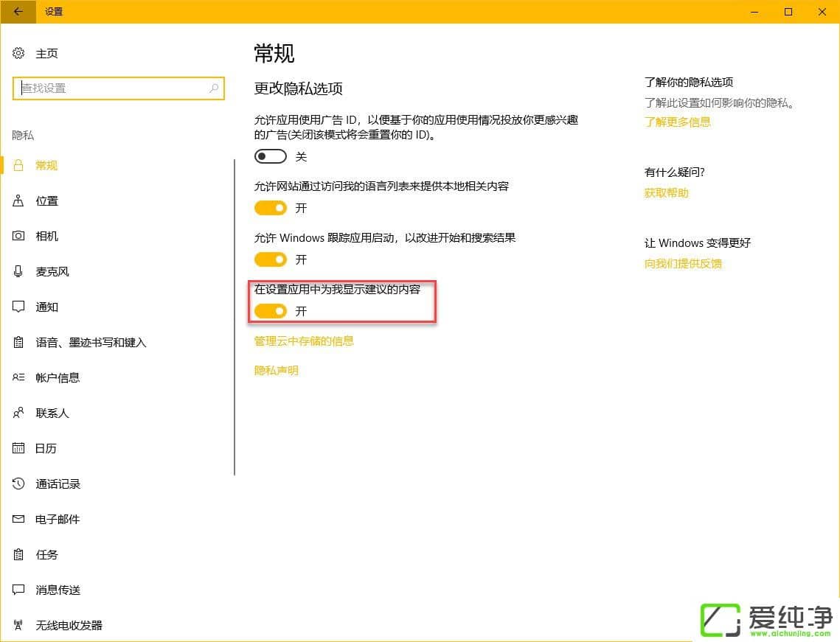Click 管理云中存储的信息 link
This screenshot has height=642, width=840.
coord(304,341)
